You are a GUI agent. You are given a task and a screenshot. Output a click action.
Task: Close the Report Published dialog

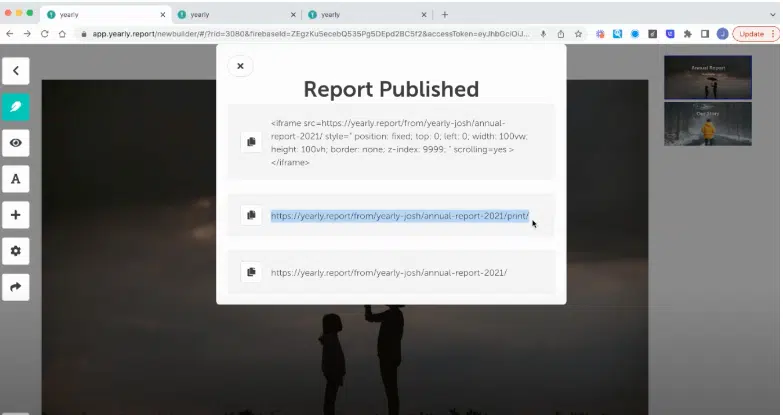point(240,66)
